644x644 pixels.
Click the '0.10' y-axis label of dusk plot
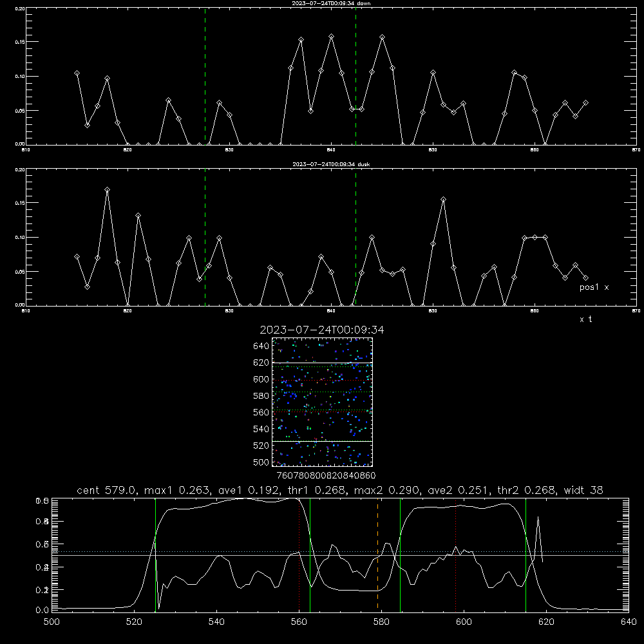point(20,238)
